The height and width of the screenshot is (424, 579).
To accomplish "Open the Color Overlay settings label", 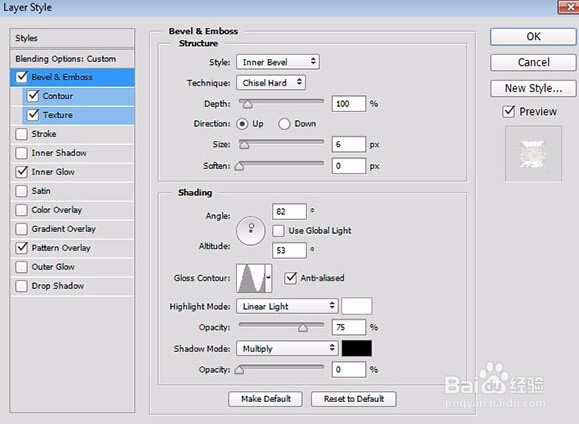I will 56,210.
